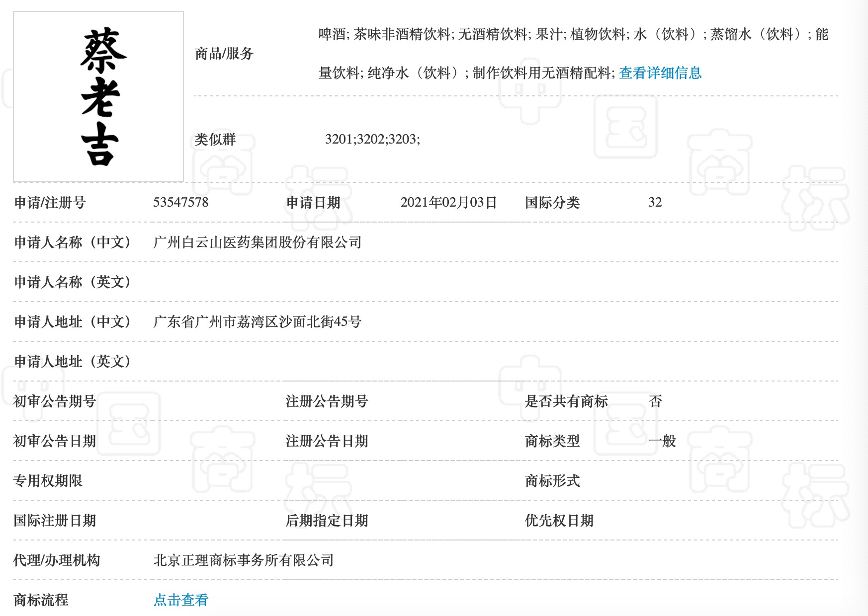868x616 pixels.
Task: Click the international class value 32
Action: pyautogui.click(x=655, y=202)
